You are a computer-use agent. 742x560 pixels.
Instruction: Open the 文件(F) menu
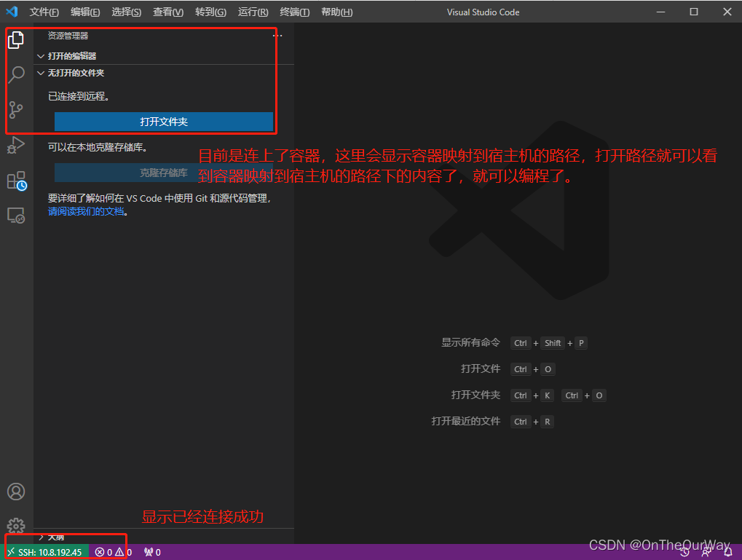click(x=44, y=12)
